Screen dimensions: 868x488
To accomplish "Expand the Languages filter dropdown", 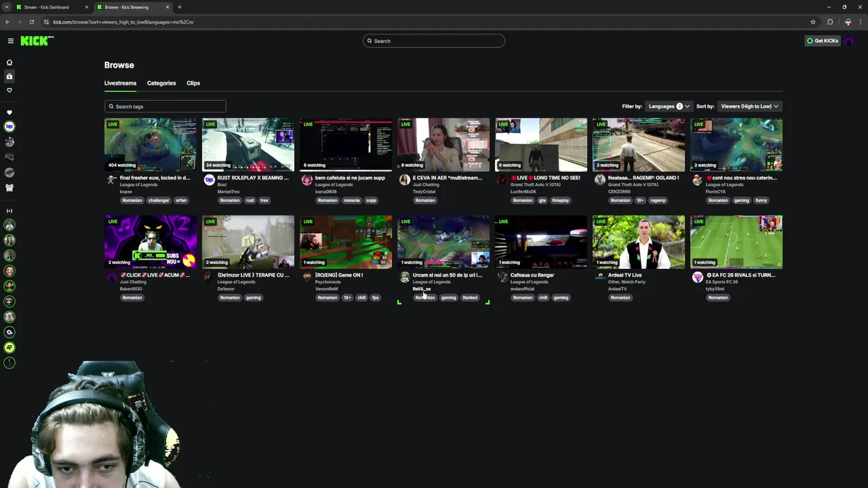I will coord(669,106).
